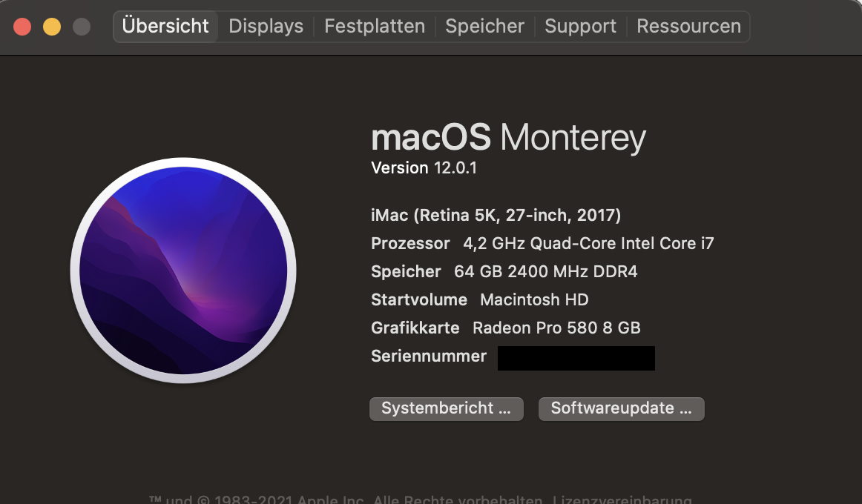
Task: Click the macOS Monterey heading
Action: 508,138
